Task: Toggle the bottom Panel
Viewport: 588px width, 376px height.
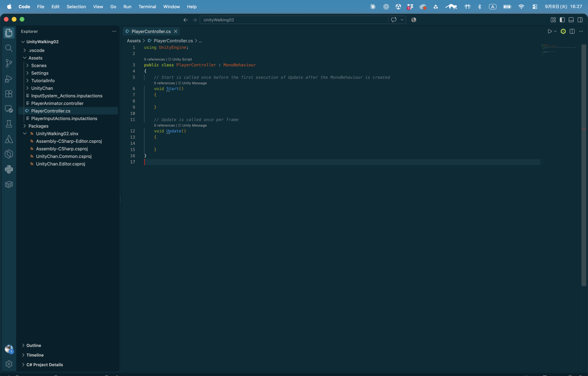Action: click(571, 20)
